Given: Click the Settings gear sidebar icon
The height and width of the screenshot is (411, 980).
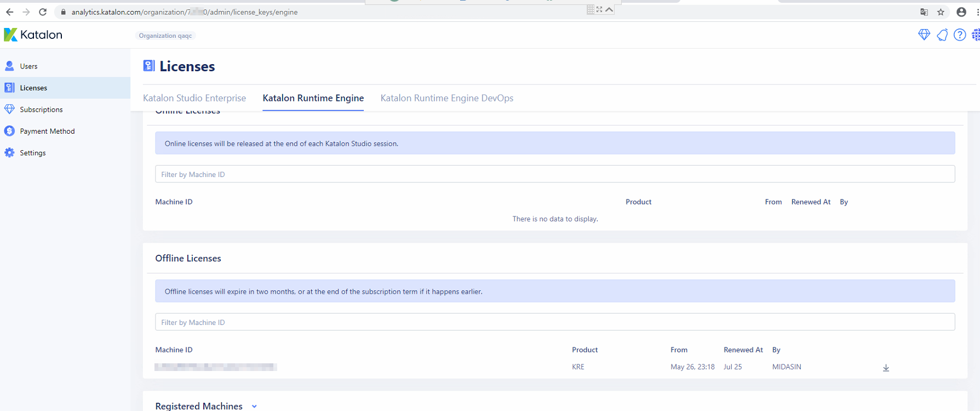Looking at the screenshot, I should pyautogui.click(x=9, y=153).
